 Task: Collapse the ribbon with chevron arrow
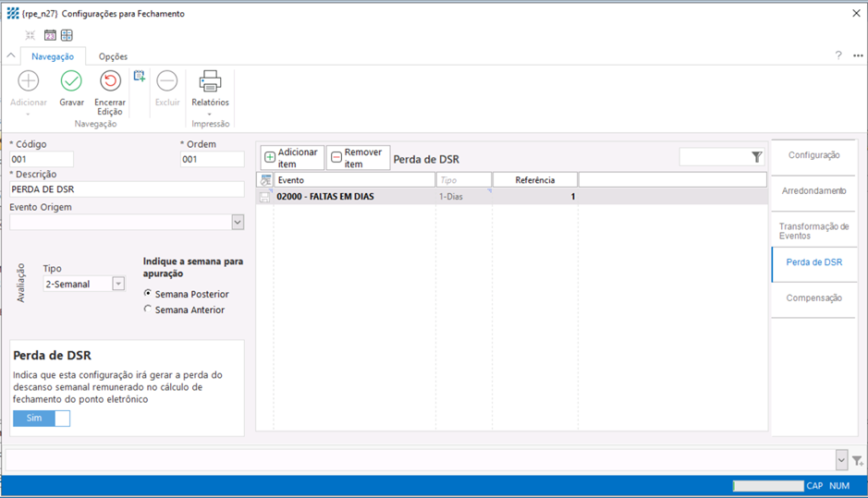coord(11,56)
